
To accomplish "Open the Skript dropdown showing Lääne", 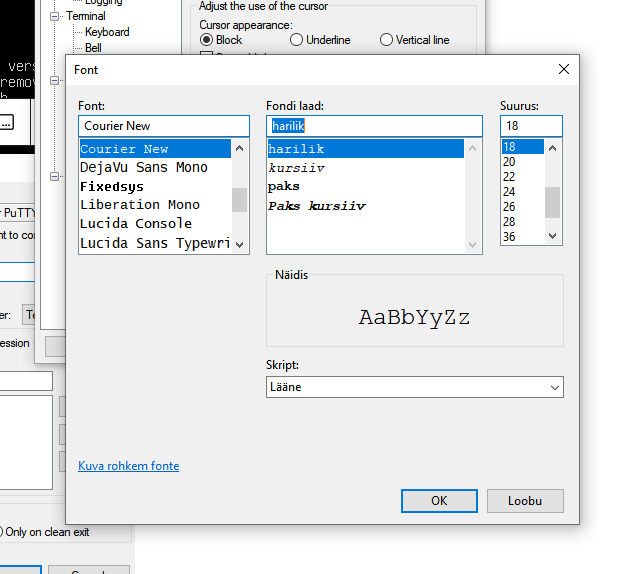I will (415, 387).
